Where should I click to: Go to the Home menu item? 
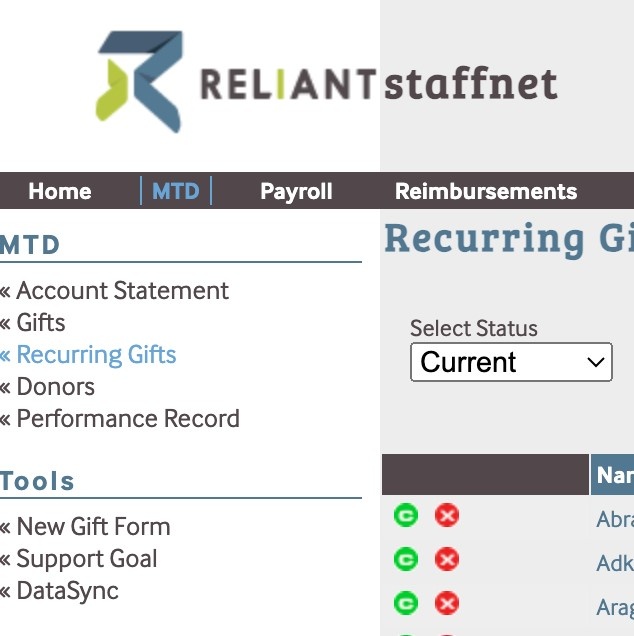click(x=60, y=191)
